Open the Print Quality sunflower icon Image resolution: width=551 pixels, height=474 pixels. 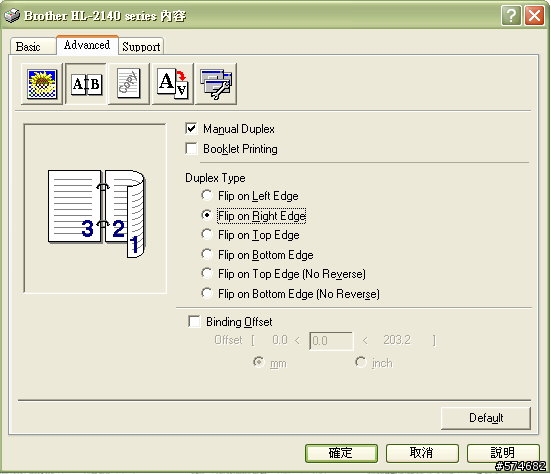point(42,84)
